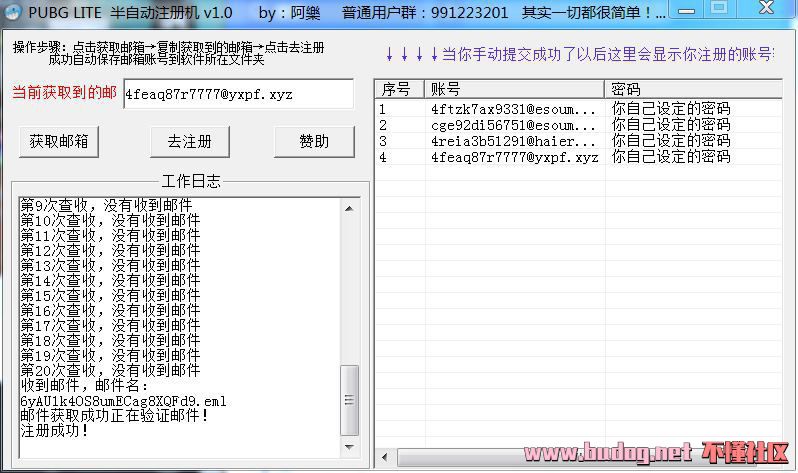This screenshot has height=473, width=798.
Task: Select account row 4ftzk7ax9331@esoum...
Action: click(x=578, y=109)
